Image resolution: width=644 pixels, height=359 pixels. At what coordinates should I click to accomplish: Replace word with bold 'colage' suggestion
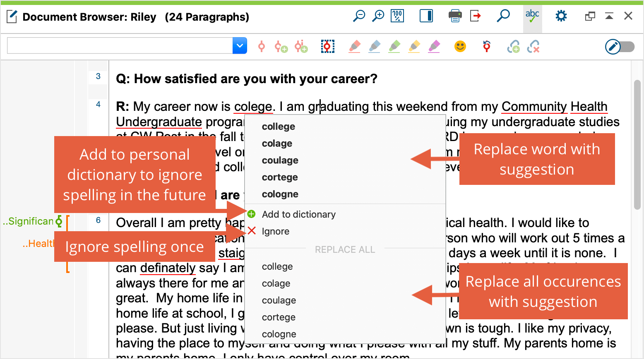coord(277,144)
